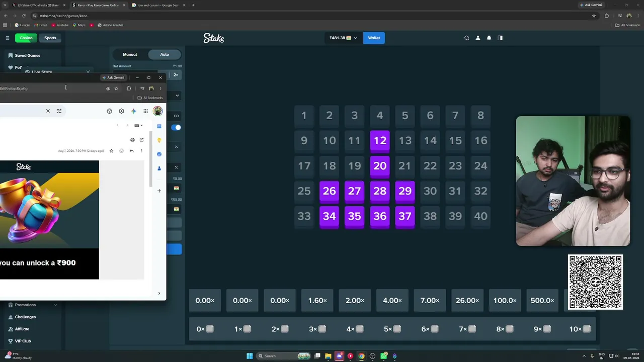Open Google Calendar side panel icon
Screen dimensions: 644x362
click(x=159, y=126)
